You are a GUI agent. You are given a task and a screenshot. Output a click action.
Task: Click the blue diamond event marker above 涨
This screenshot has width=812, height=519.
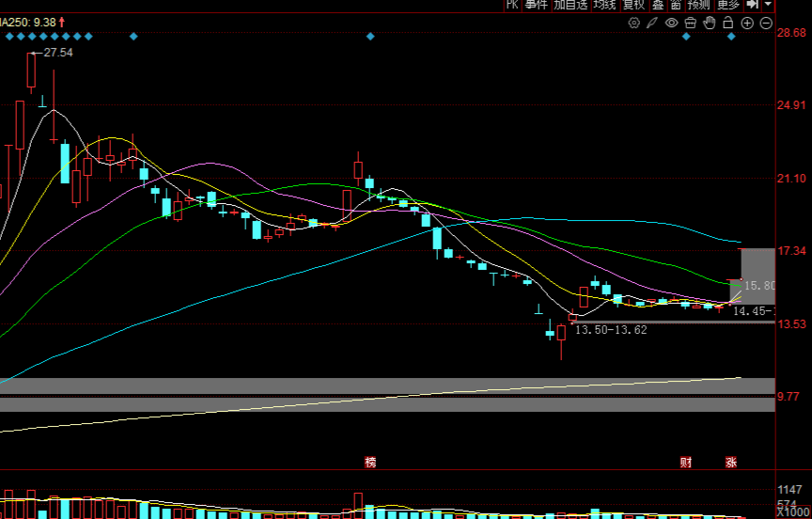pos(731,37)
